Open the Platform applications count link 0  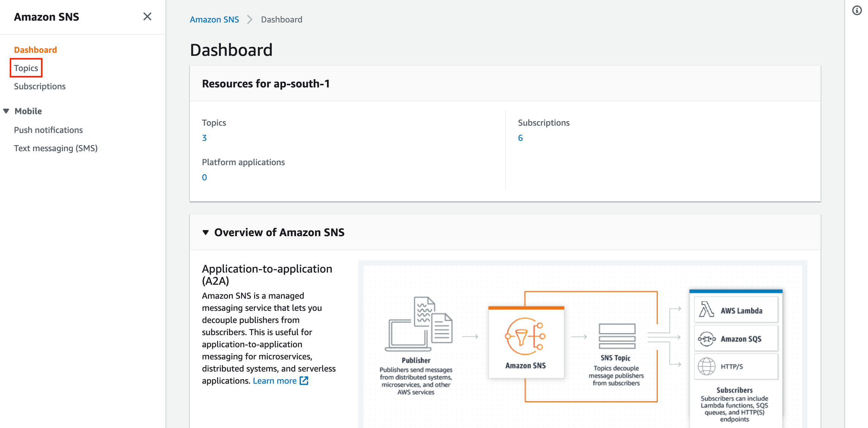[x=204, y=178]
